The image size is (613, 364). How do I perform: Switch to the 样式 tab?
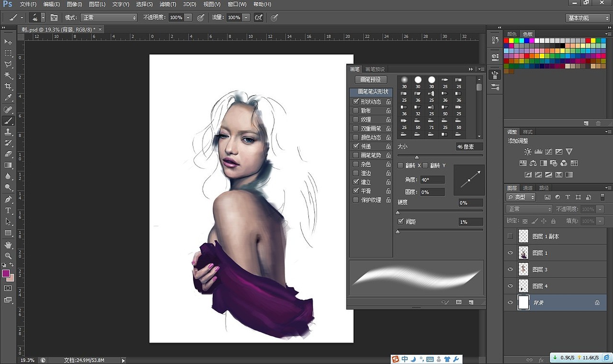528,132
